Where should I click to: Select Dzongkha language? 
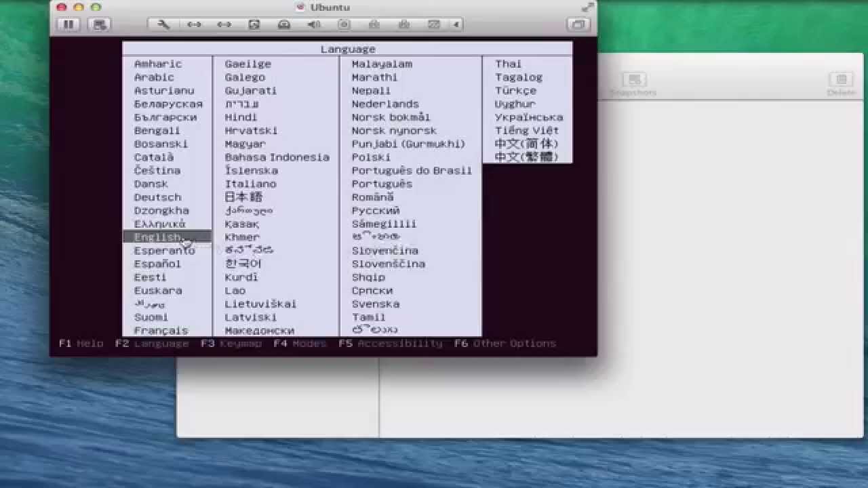click(x=161, y=210)
